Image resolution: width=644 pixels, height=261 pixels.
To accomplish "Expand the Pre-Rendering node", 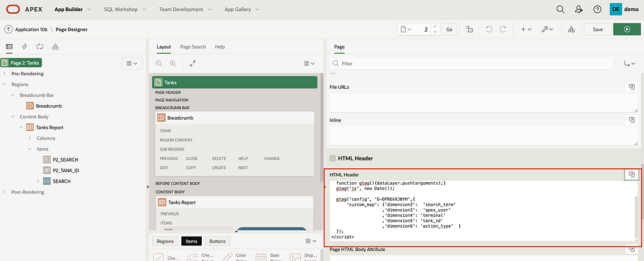I will (x=4, y=74).
